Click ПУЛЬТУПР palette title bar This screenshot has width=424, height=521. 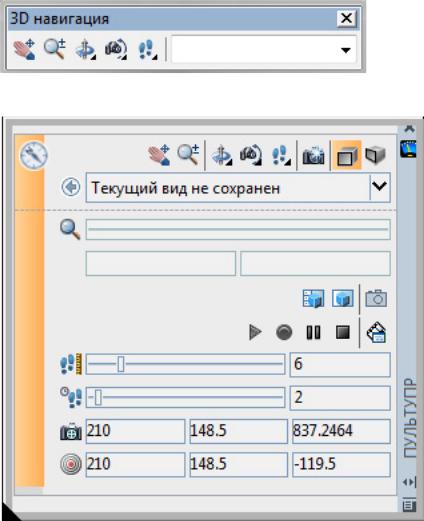point(410,417)
